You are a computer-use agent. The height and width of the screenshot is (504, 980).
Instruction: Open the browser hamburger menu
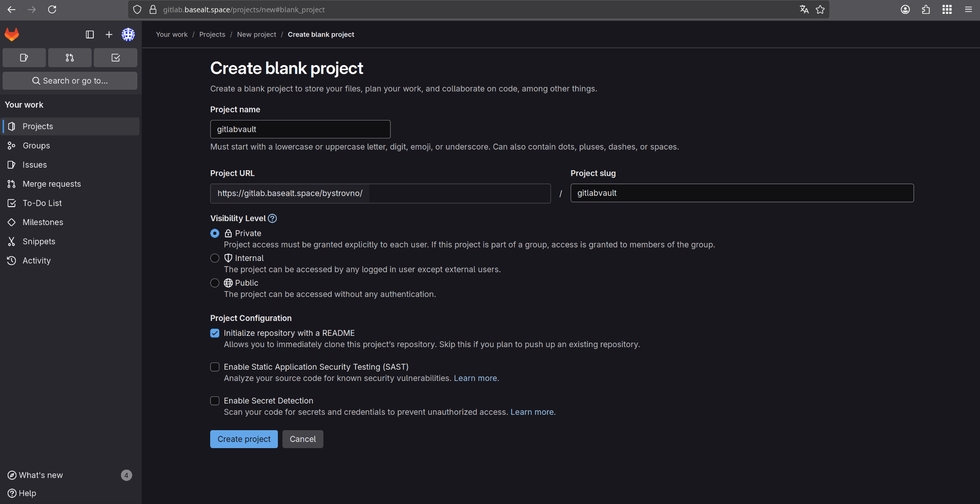pyautogui.click(x=968, y=9)
